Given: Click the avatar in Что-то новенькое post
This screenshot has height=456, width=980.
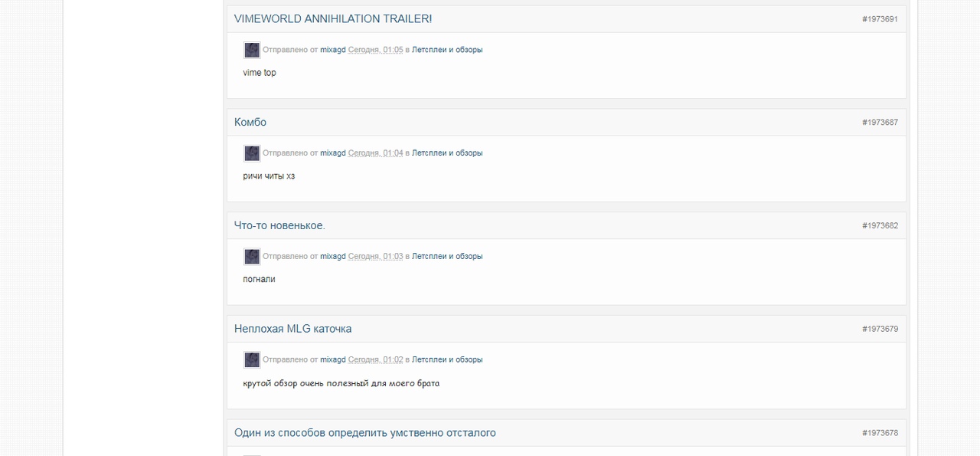Looking at the screenshot, I should click(x=252, y=257).
